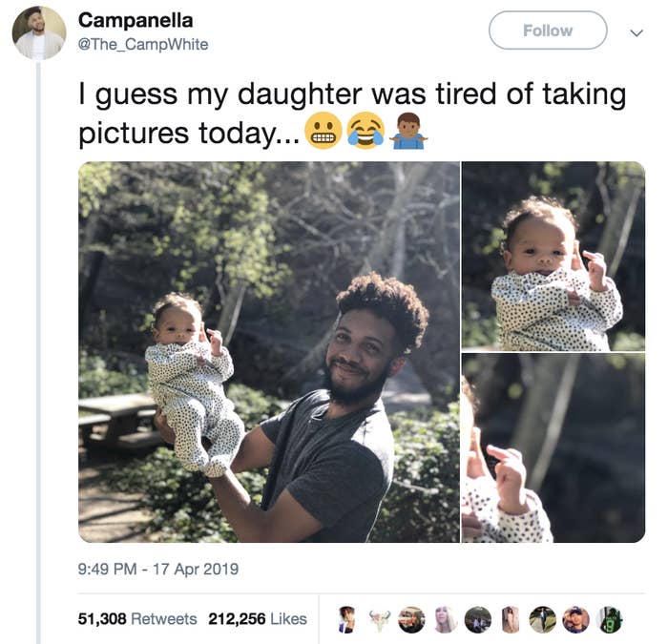
Task: Open the first liker avatar in the row
Action: [346, 619]
